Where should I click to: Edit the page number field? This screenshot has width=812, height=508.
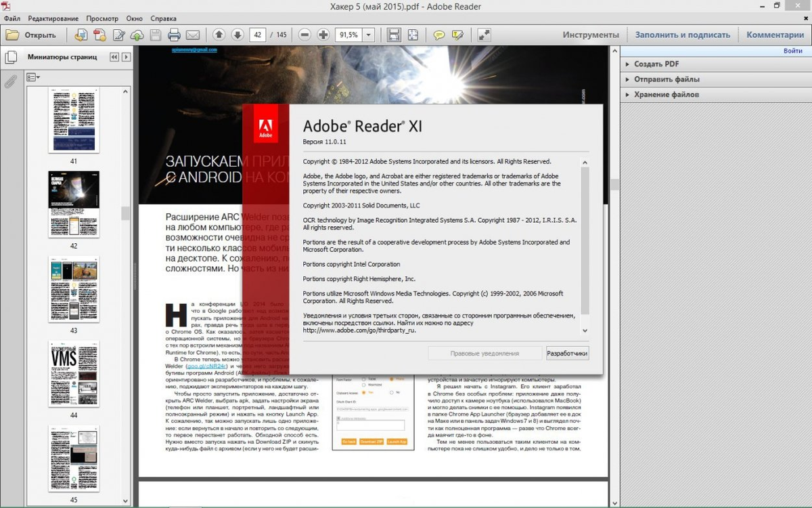(x=260, y=35)
